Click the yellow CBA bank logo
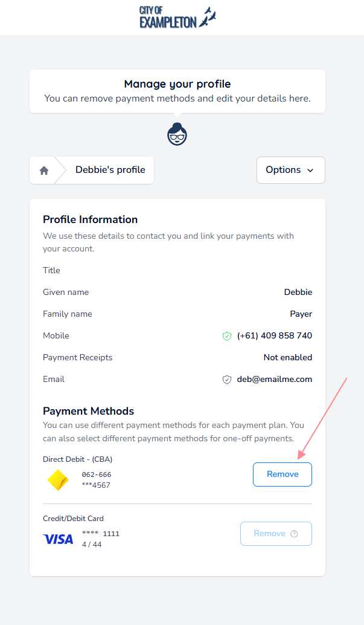This screenshot has width=364, height=625. point(58,480)
